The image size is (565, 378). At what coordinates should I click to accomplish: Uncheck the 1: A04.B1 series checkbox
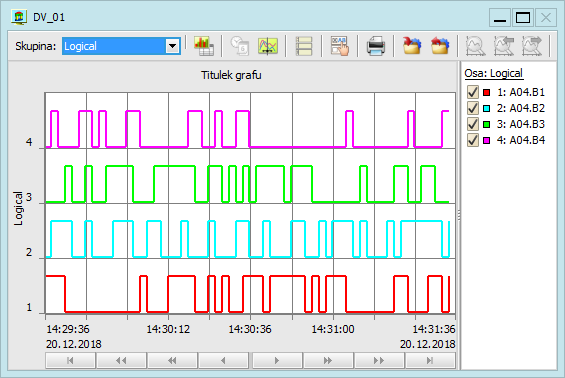(472, 92)
